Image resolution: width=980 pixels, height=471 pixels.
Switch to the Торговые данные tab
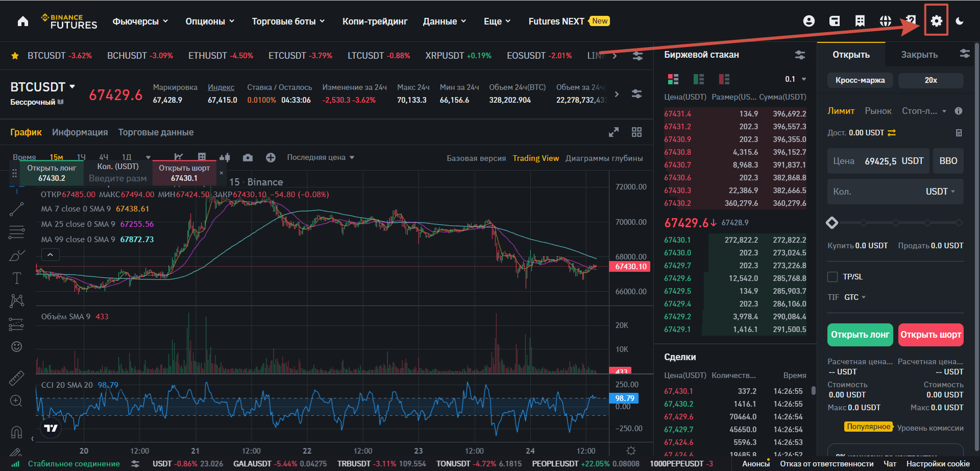156,132
